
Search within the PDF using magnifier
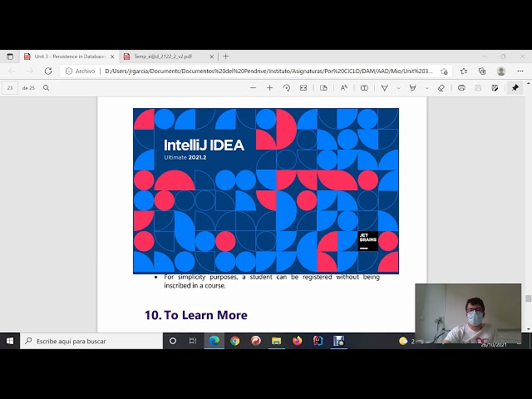(x=47, y=88)
